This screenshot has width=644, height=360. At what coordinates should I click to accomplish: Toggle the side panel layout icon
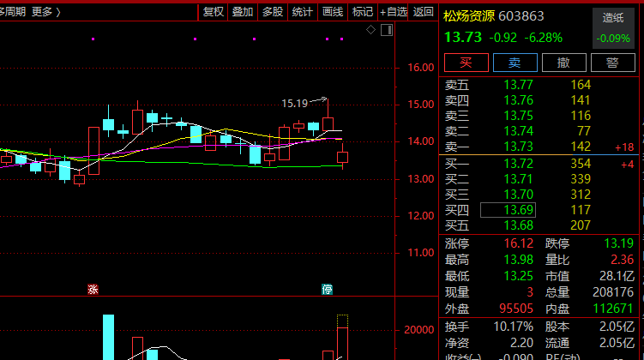coord(385,30)
